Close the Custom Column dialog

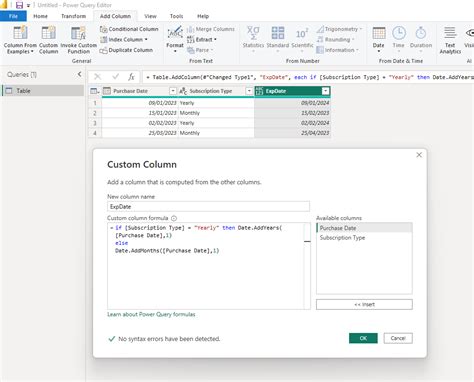coord(419,155)
